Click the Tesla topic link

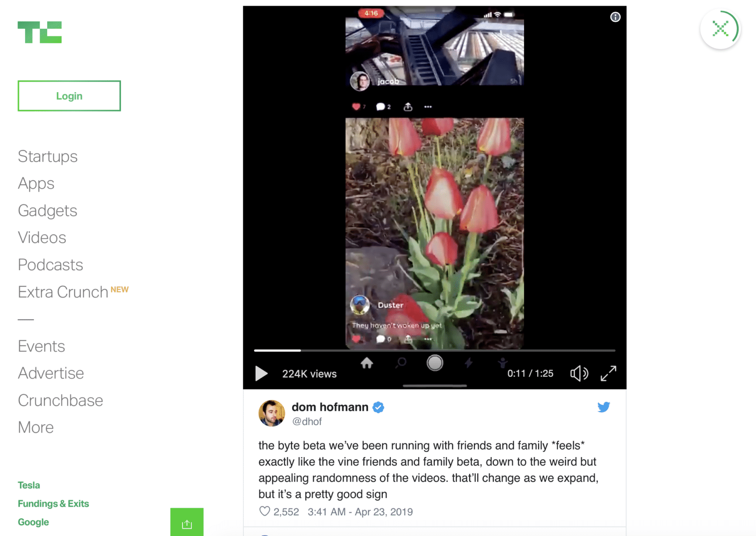pyautogui.click(x=29, y=485)
